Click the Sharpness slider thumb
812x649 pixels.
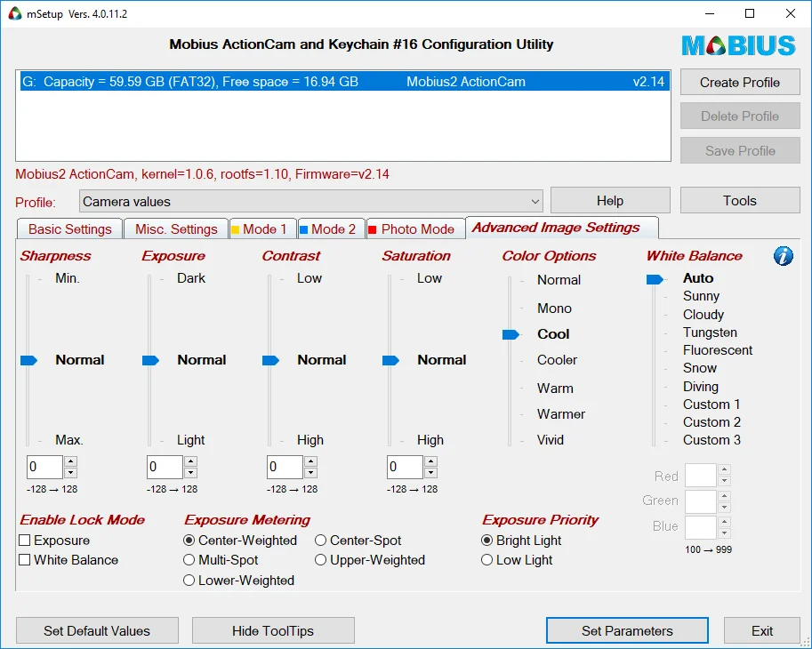pyautogui.click(x=29, y=360)
